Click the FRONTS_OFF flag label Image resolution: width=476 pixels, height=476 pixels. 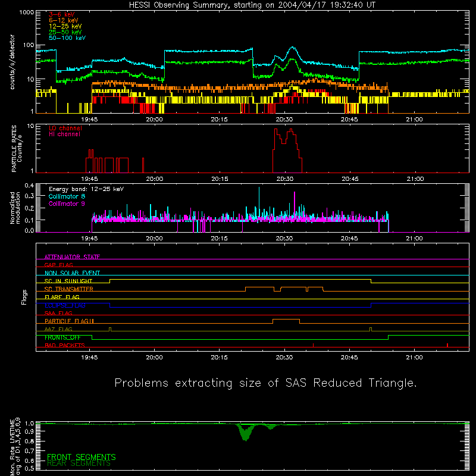[x=62, y=337]
